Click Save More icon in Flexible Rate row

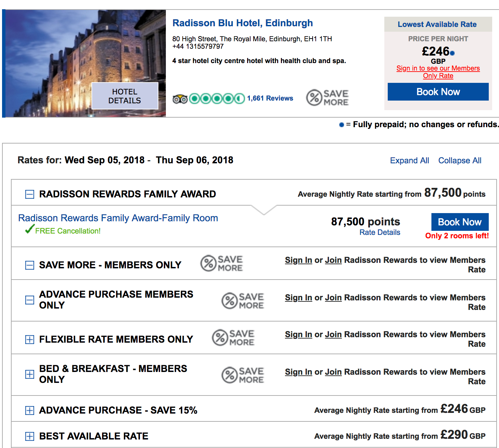pos(233,338)
